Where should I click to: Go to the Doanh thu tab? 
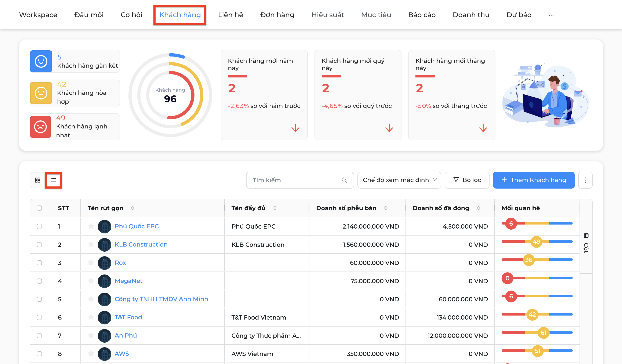click(x=471, y=15)
